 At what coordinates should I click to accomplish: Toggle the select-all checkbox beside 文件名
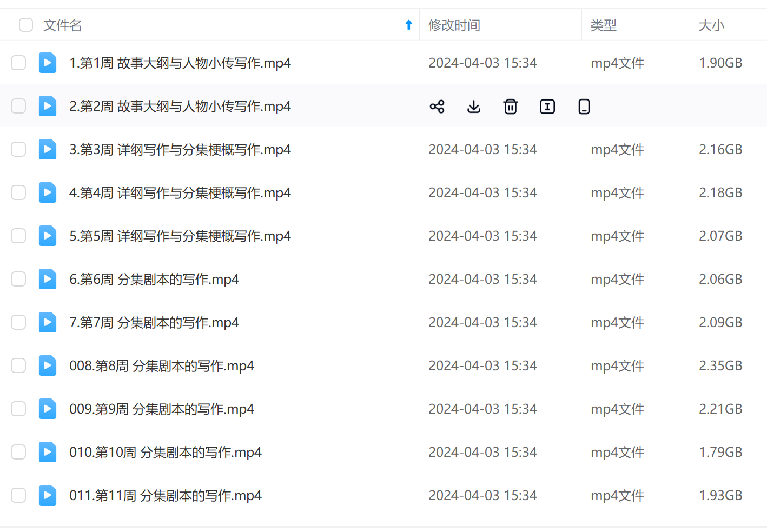(26, 25)
